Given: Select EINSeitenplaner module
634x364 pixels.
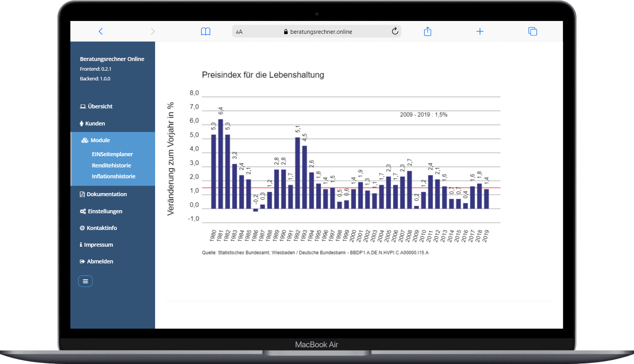Looking at the screenshot, I should pos(112,154).
